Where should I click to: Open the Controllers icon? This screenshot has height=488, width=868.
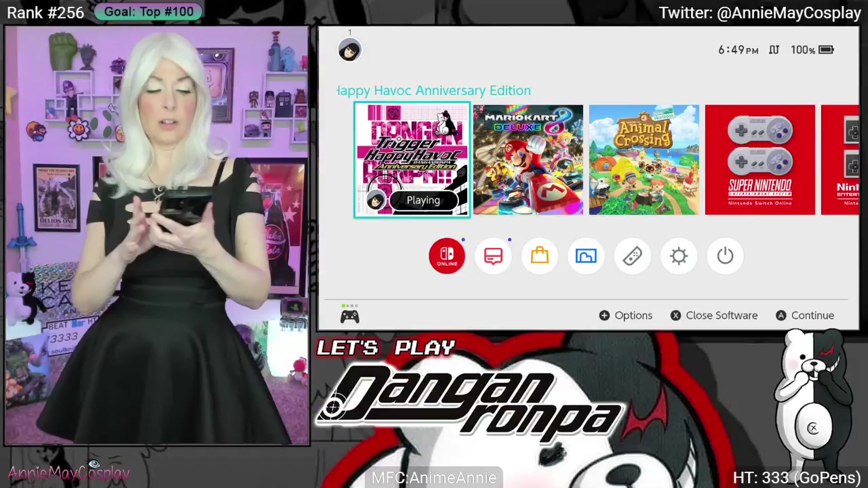pyautogui.click(x=632, y=256)
